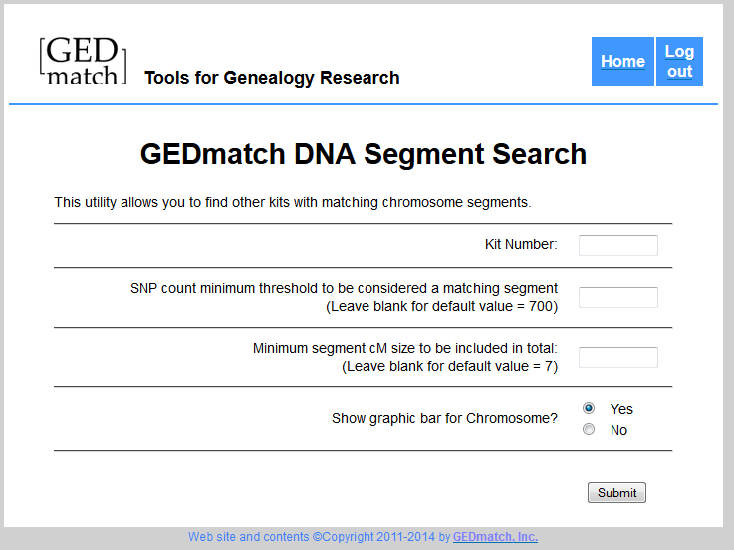Click the minimum segment cM size field
Screen dimensions: 734x550
(x=618, y=357)
